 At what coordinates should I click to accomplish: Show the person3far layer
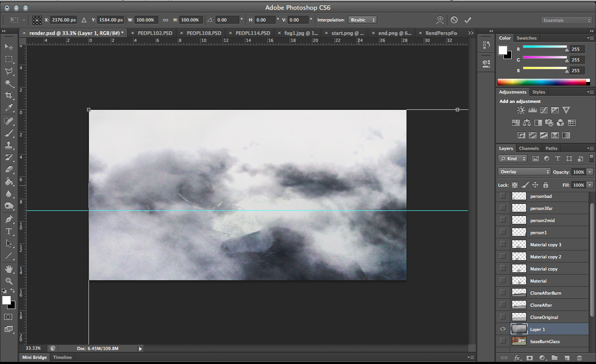click(502, 208)
